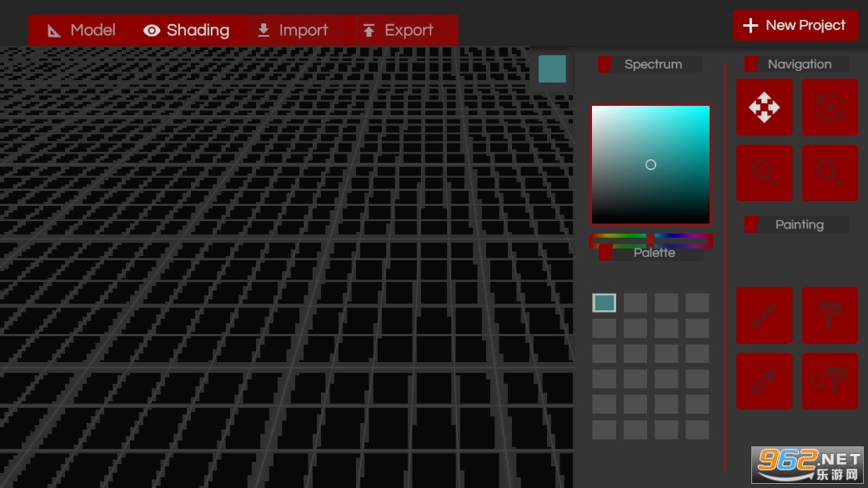Click the Zoom In magnifier icon
This screenshot has width=868, height=488.
tap(764, 173)
